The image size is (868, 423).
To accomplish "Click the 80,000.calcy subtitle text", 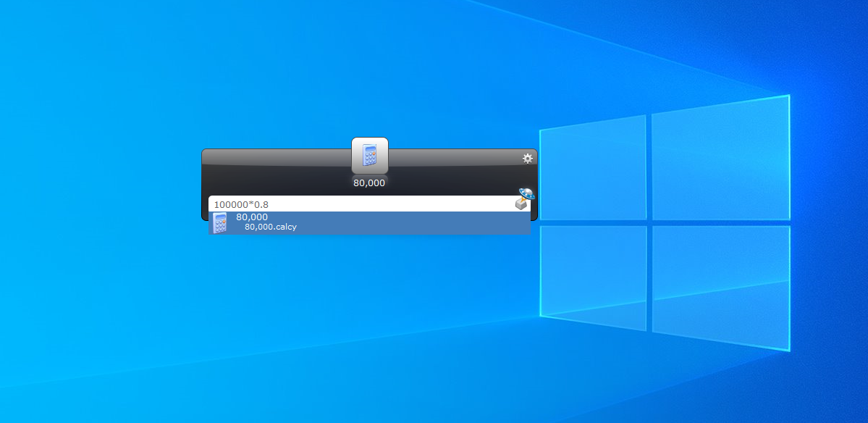I will (271, 227).
